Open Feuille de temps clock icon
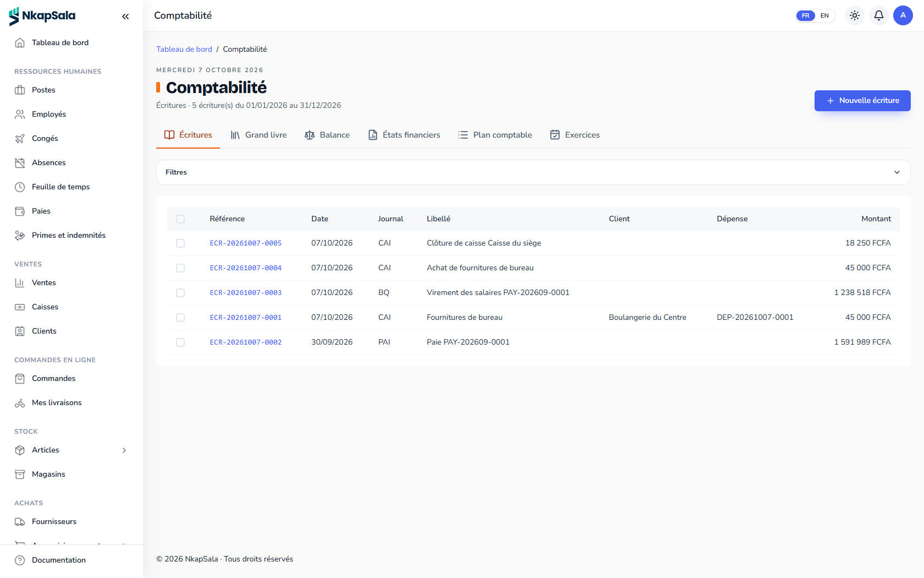Image resolution: width=924 pixels, height=578 pixels. coord(20,187)
